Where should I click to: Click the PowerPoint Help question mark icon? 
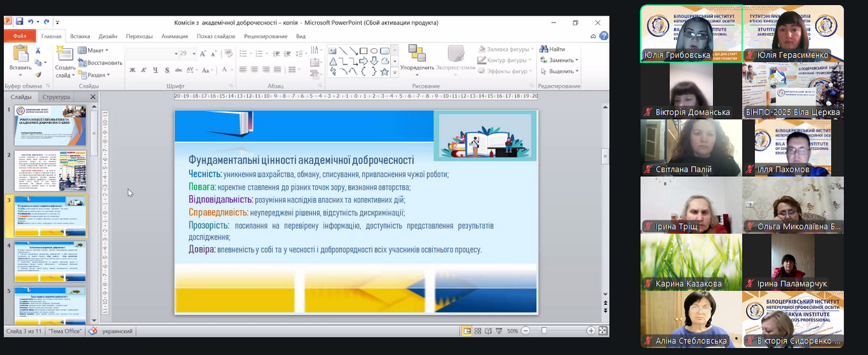tap(604, 37)
